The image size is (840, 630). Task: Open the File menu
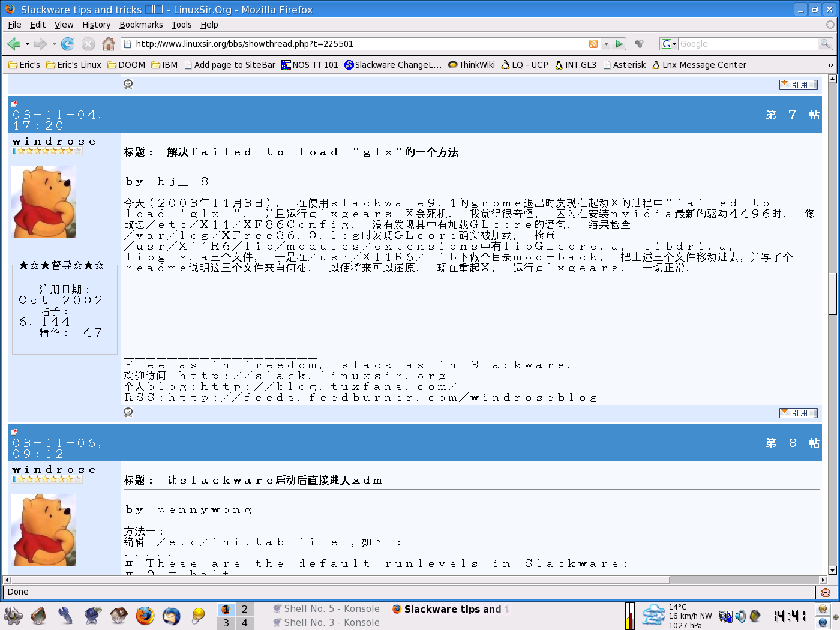(x=14, y=25)
